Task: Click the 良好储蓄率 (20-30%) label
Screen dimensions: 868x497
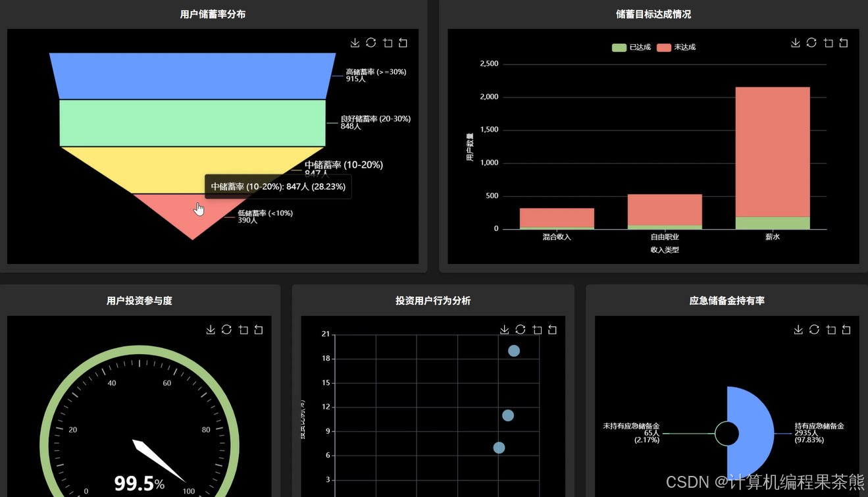Action: point(375,122)
